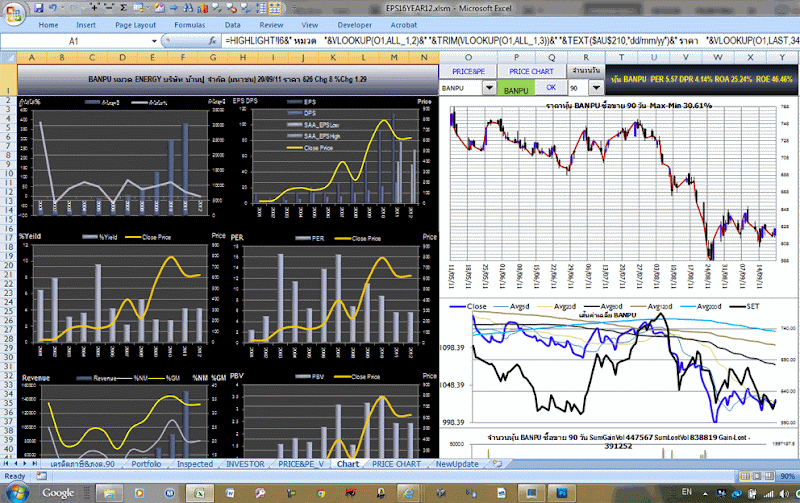Click the Select All corner of the sheet

(8, 57)
